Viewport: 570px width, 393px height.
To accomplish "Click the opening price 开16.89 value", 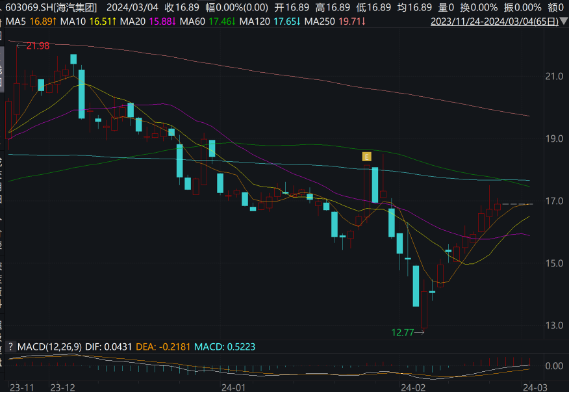I will pos(292,7).
